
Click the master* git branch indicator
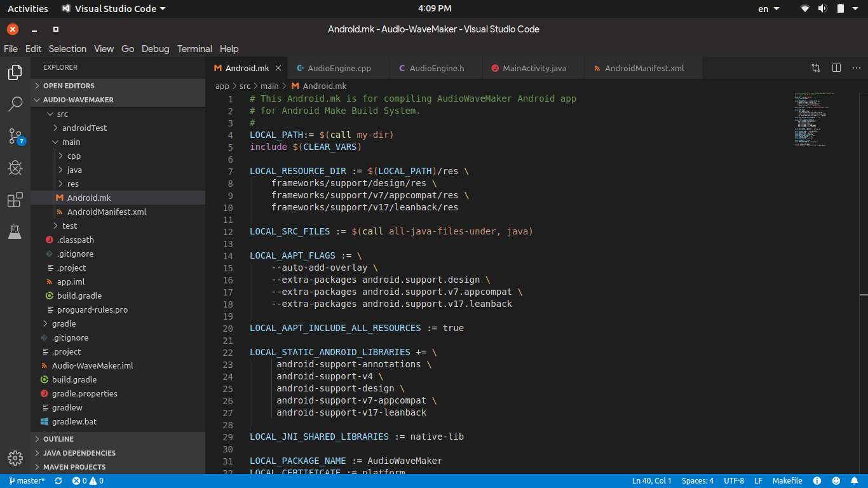coord(27,481)
